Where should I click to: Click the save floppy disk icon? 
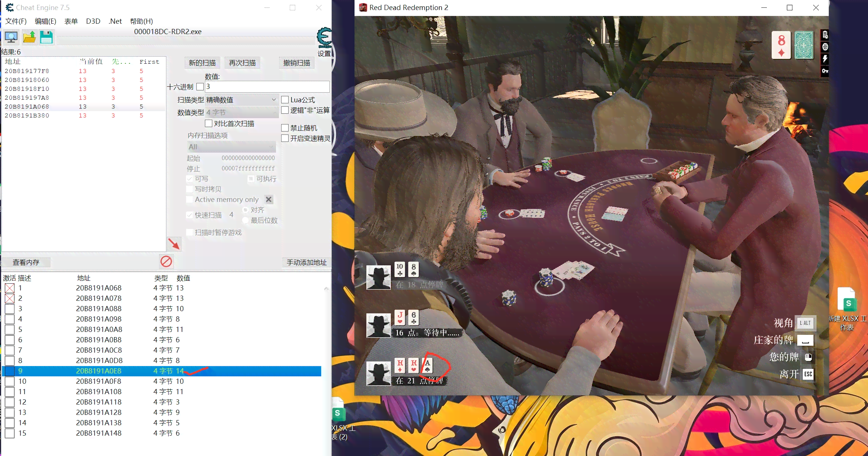tap(46, 37)
